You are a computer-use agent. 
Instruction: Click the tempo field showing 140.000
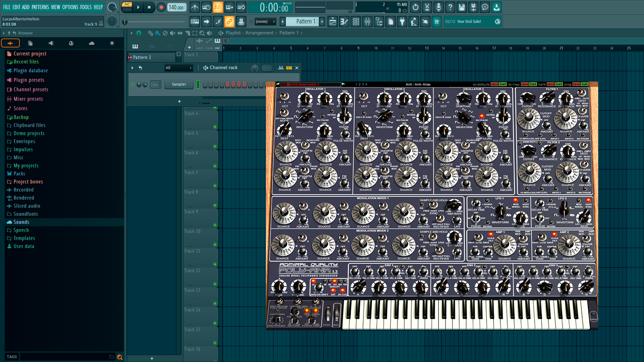(177, 7)
